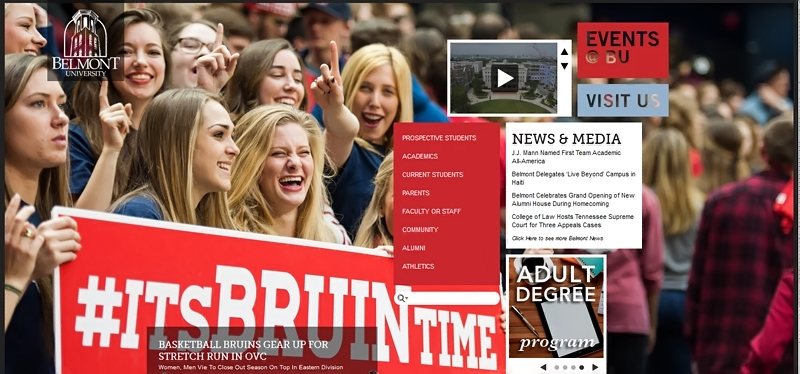Play the campus aerial video

(x=505, y=78)
